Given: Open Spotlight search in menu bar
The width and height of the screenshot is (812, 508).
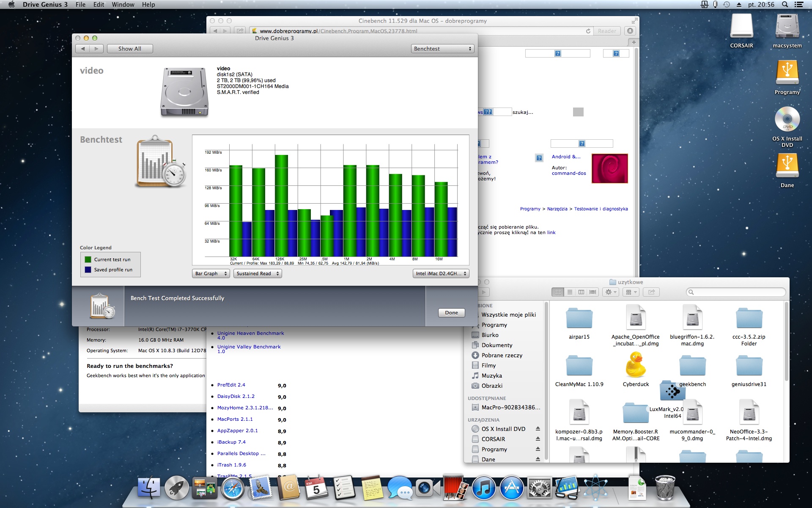Looking at the screenshot, I should [x=785, y=5].
